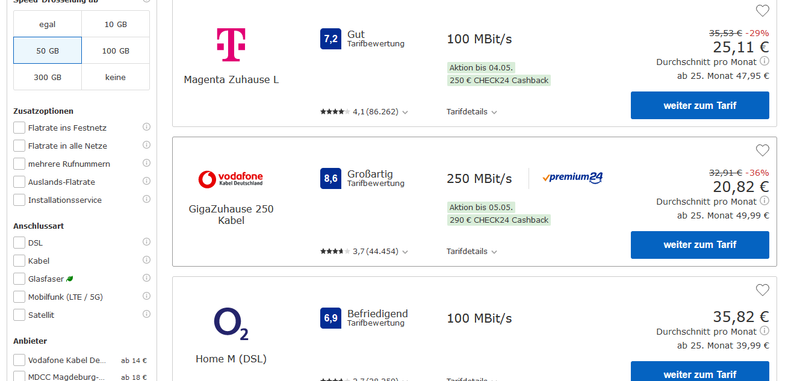This screenshot has width=800, height=381.
Task: Select the keine throttling option
Action: (x=115, y=77)
